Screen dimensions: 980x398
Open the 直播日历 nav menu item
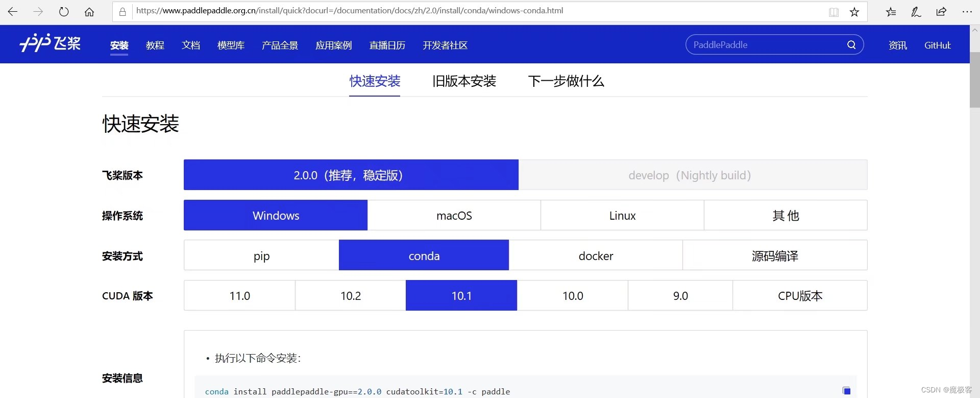tap(387, 45)
